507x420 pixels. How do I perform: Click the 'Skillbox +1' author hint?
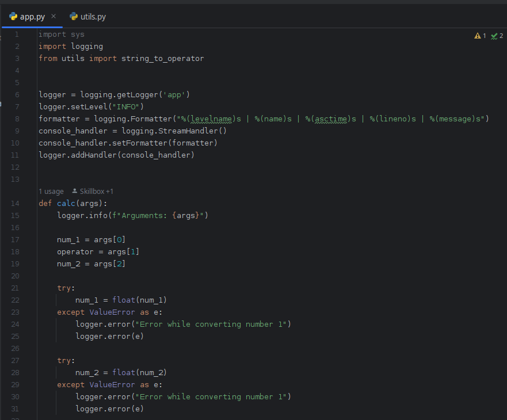tap(96, 192)
